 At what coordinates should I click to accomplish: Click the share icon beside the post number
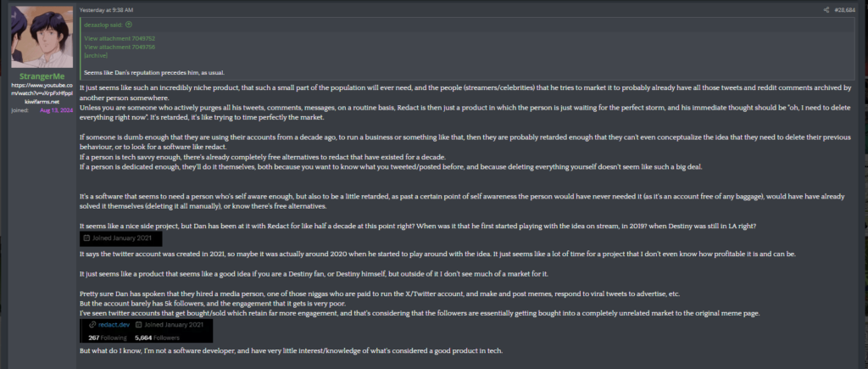point(826,10)
